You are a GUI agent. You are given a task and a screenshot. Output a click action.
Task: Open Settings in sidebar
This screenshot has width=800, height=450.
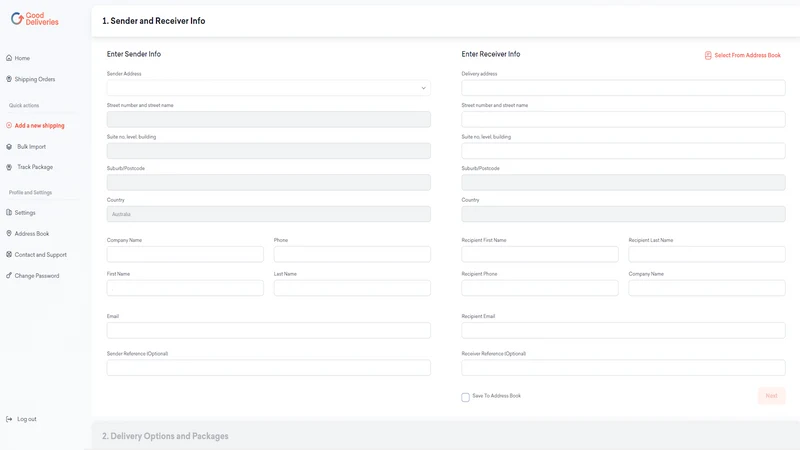click(25, 213)
